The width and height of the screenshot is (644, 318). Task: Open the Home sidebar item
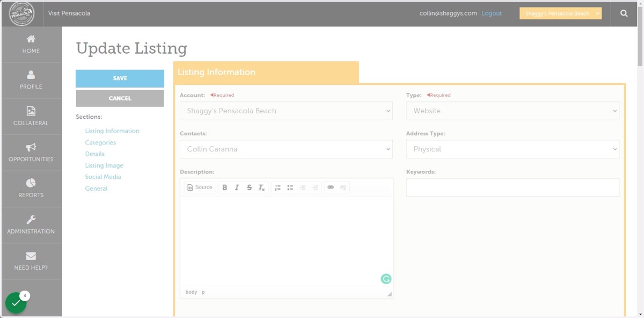31,45
